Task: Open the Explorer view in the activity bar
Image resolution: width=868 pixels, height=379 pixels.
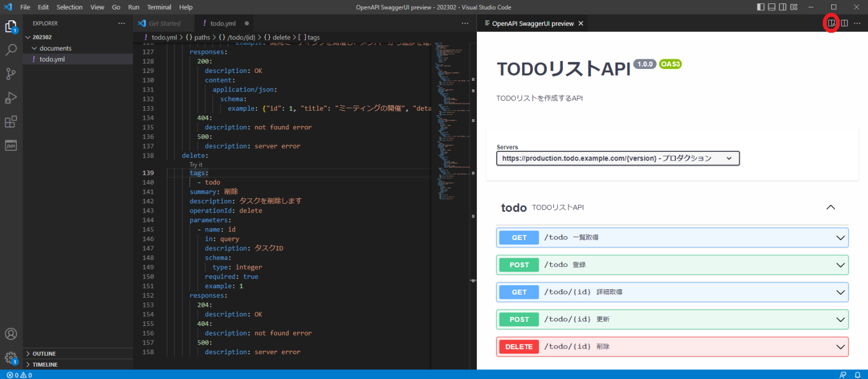Action: pyautogui.click(x=11, y=26)
